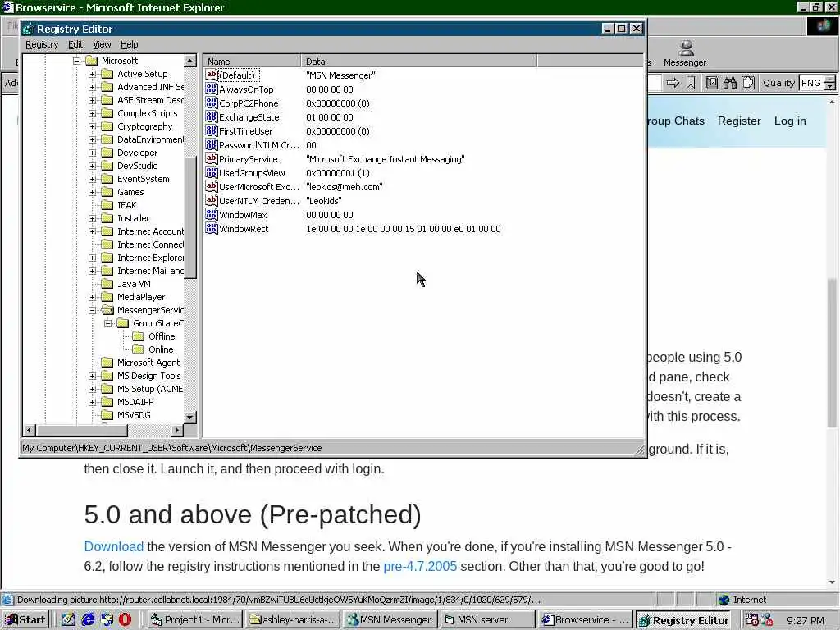The image size is (840, 630).
Task: Click the Java VM folder icon
Action: pyautogui.click(x=107, y=283)
